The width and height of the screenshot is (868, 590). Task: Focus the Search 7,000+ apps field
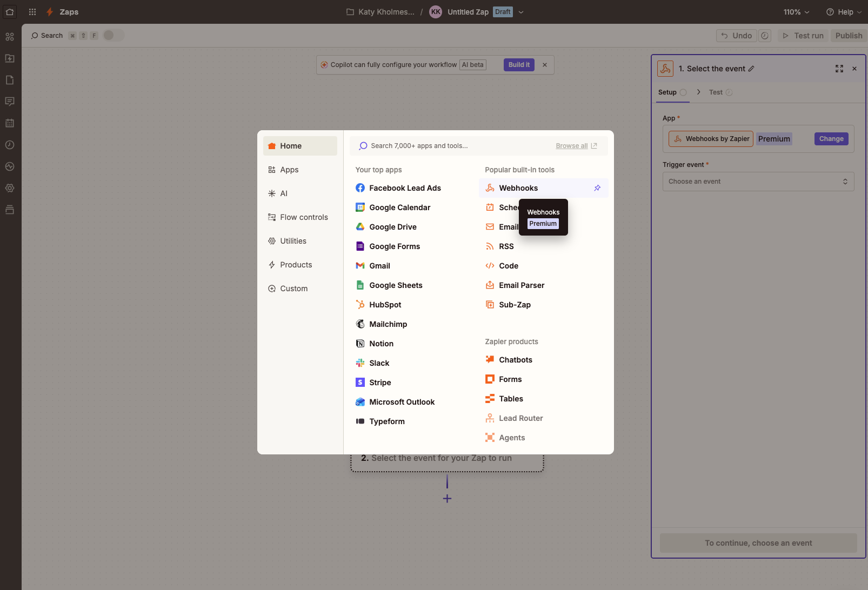click(454, 146)
